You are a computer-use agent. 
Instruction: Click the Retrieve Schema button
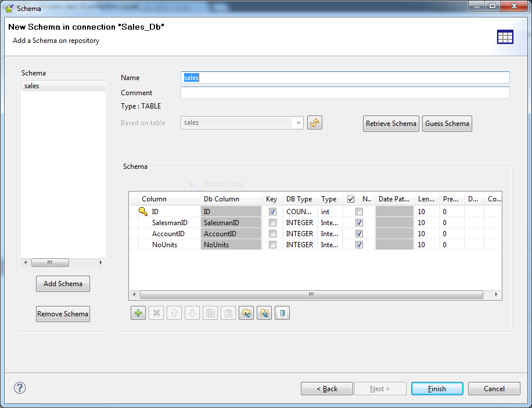[391, 124]
